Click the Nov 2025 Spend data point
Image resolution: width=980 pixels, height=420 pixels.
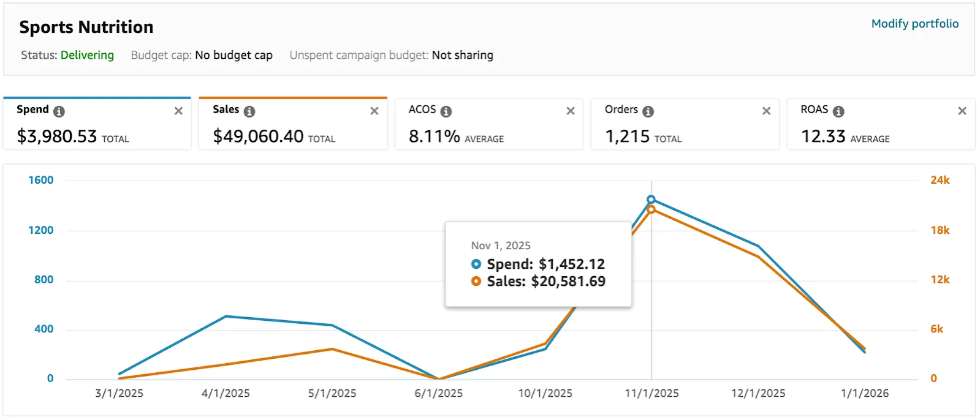[651, 200]
